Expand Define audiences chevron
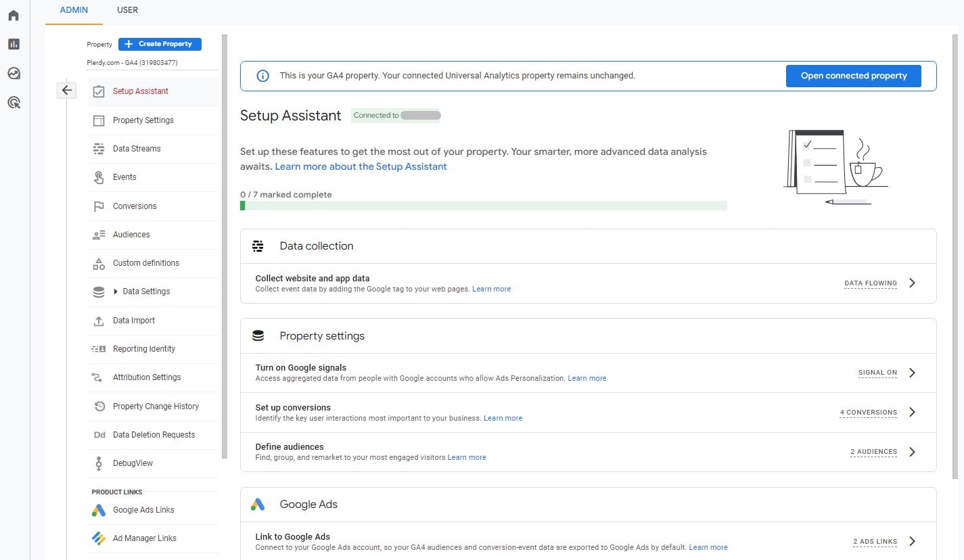 click(x=912, y=452)
